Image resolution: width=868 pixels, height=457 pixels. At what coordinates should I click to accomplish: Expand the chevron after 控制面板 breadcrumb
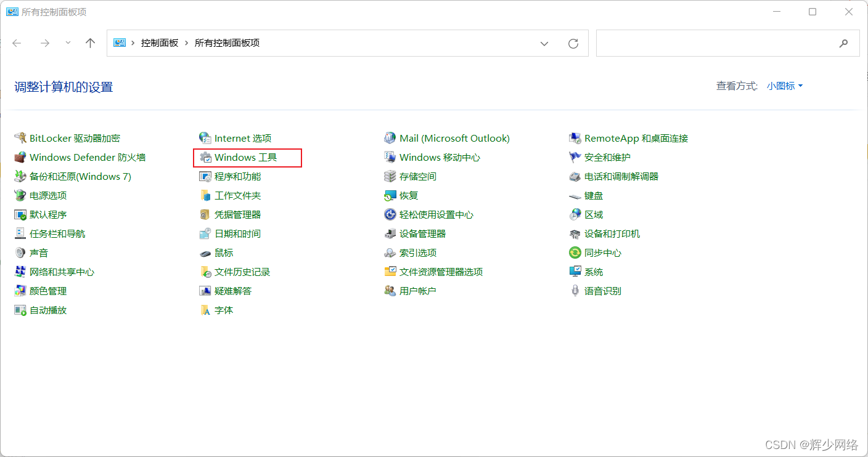point(187,43)
